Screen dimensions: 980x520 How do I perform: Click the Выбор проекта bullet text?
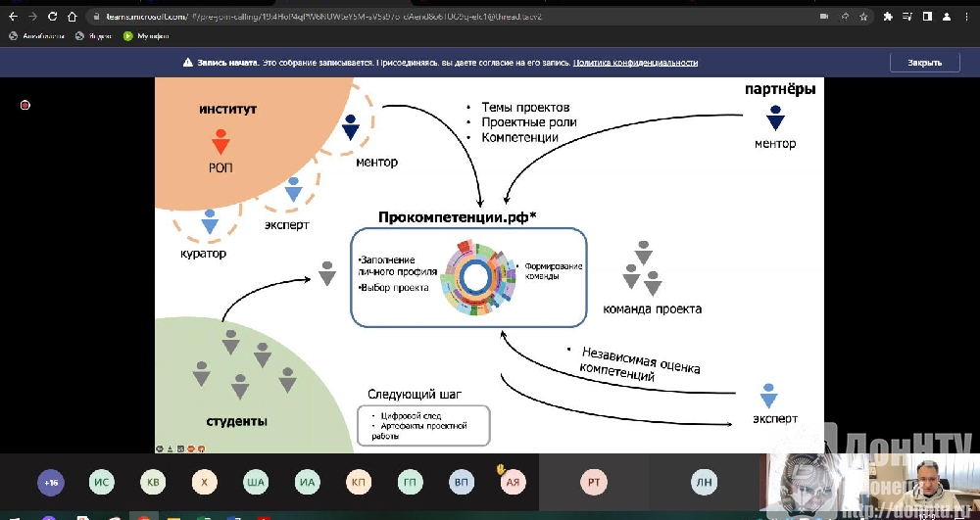click(394, 288)
